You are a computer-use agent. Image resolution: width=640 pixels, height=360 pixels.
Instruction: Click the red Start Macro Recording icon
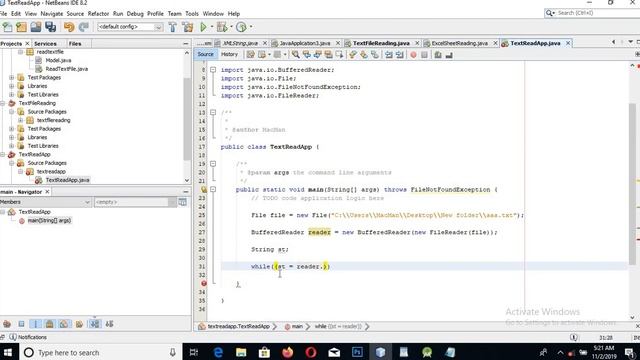click(413, 55)
